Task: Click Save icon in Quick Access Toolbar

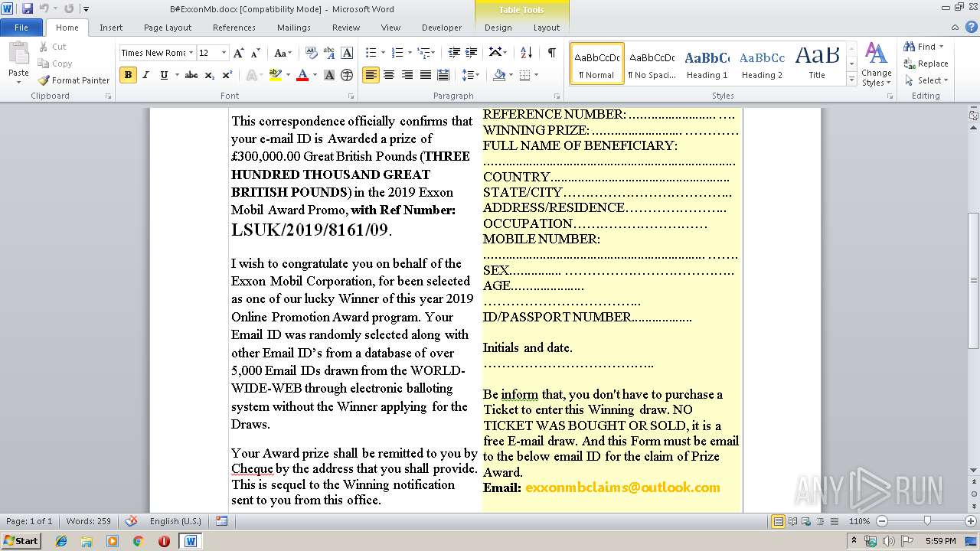Action: click(x=28, y=8)
